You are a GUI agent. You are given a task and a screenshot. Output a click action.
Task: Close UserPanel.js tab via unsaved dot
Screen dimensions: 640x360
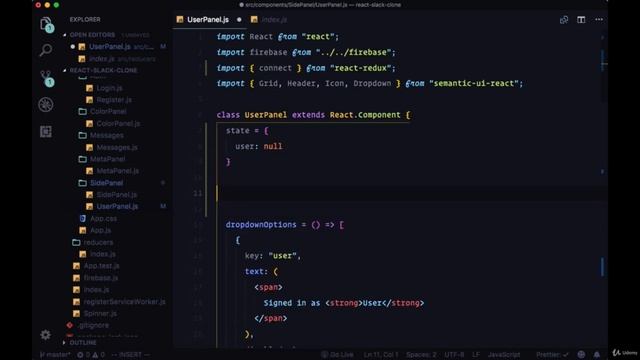point(239,20)
